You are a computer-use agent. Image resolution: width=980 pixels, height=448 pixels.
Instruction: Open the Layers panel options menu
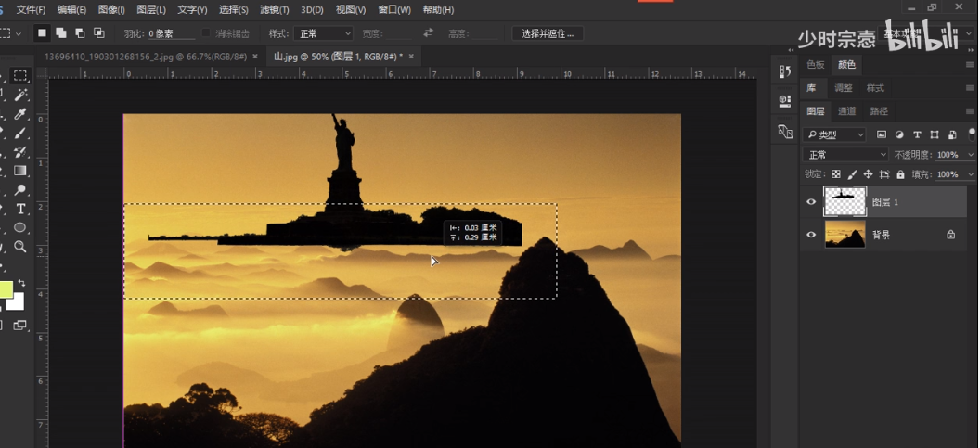pyautogui.click(x=970, y=111)
